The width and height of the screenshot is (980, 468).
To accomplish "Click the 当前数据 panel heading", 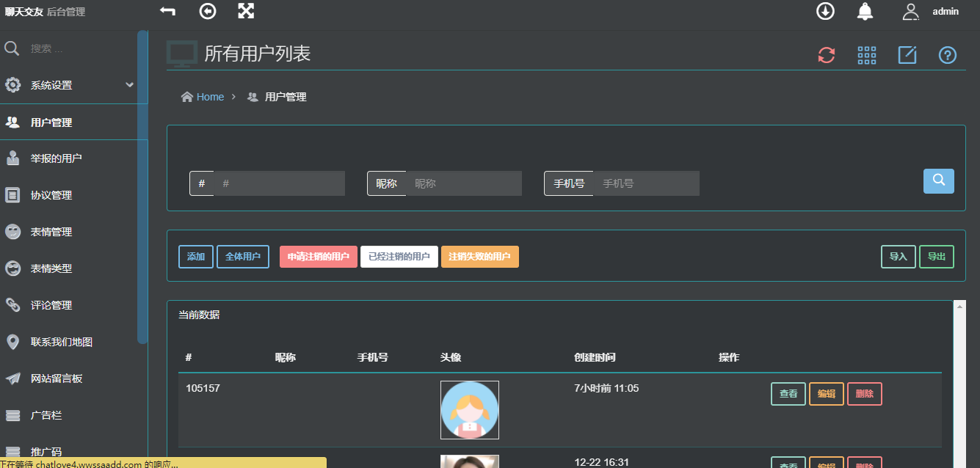I will click(199, 315).
